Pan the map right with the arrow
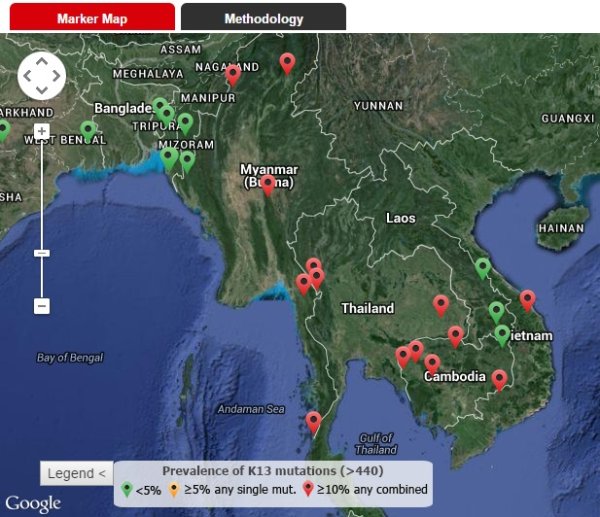The height and width of the screenshot is (517, 600). click(56, 75)
